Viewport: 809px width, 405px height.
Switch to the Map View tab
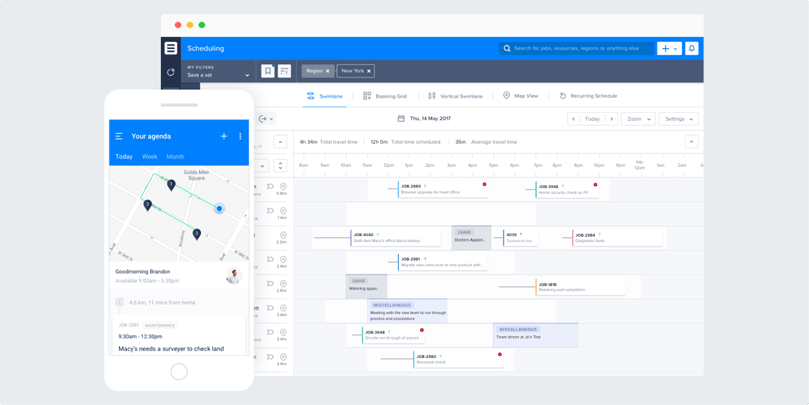[x=520, y=96]
